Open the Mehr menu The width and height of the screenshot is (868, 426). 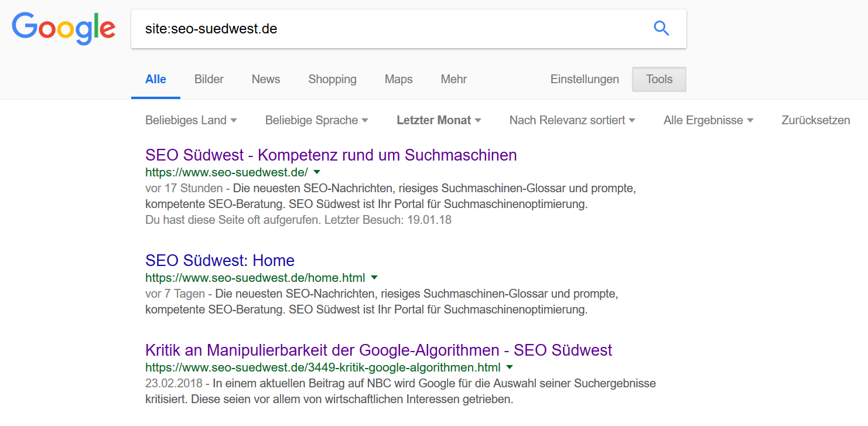(x=453, y=79)
